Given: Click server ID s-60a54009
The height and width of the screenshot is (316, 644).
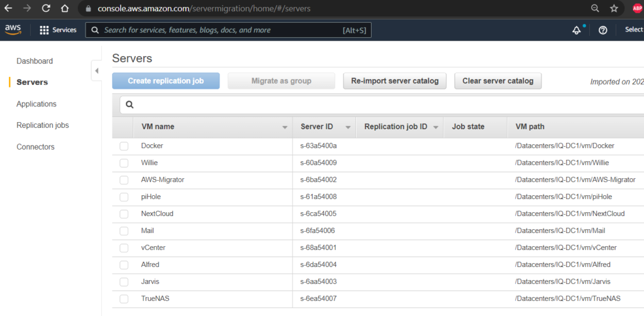Looking at the screenshot, I should tap(319, 163).
